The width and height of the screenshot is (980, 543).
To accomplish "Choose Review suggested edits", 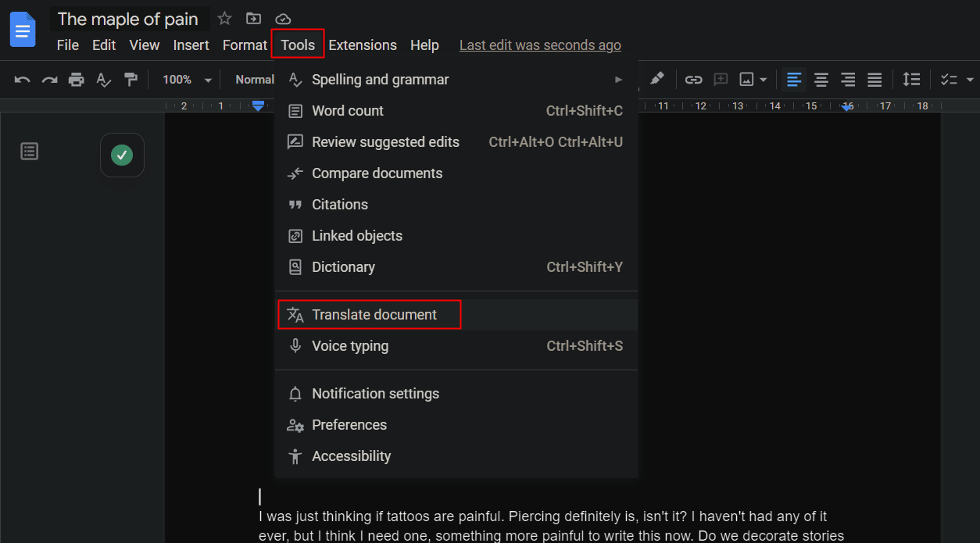I will click(456, 142).
